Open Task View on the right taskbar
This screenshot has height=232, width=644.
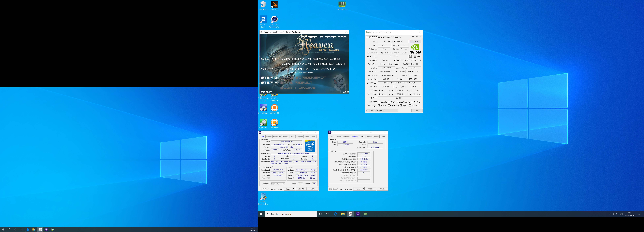[328, 214]
